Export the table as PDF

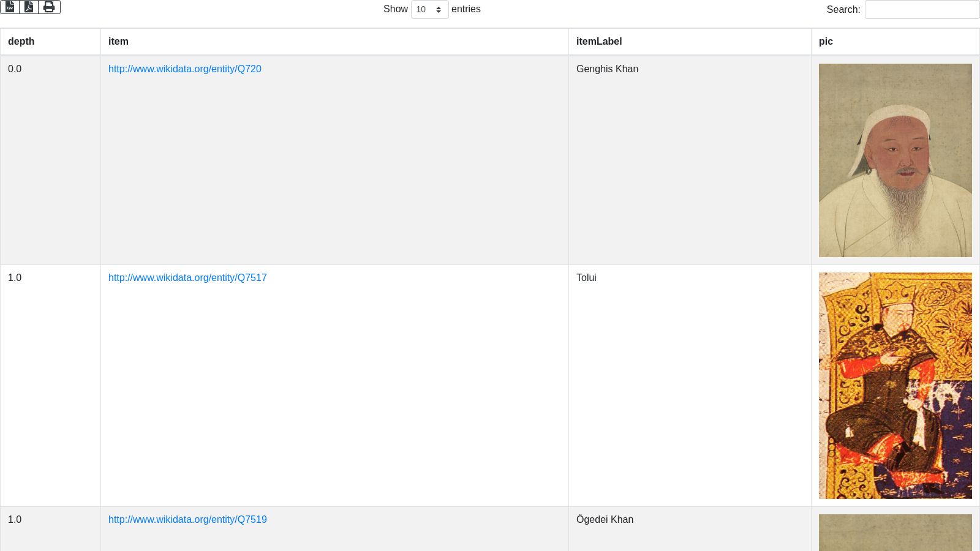tap(29, 7)
